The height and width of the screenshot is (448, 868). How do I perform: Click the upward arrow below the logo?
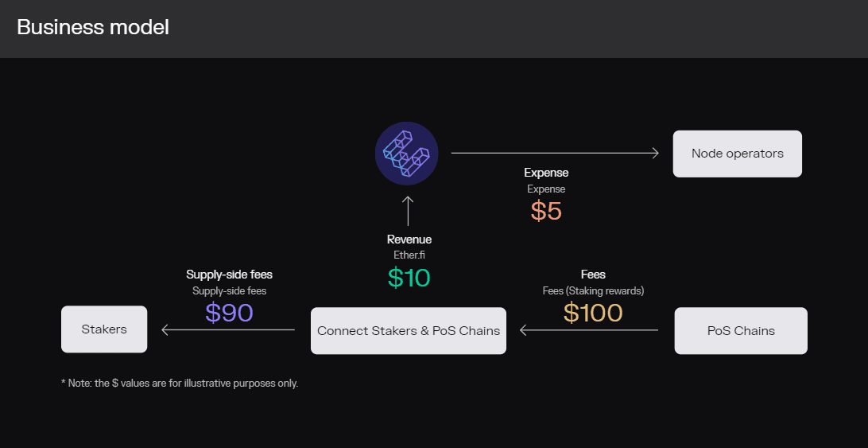tap(408, 211)
